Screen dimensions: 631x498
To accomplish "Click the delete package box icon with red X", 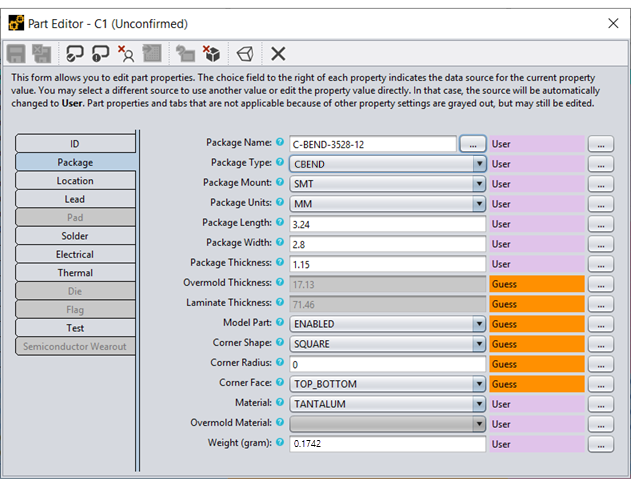I will [x=211, y=54].
